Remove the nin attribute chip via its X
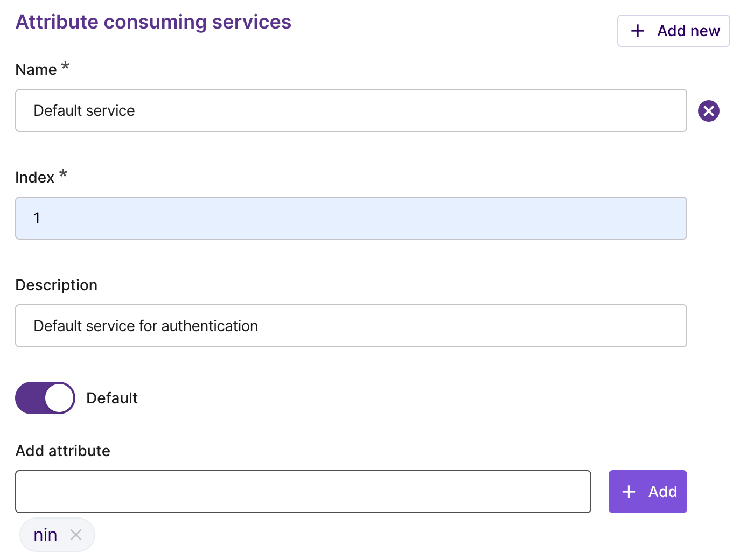Screen dimensions: 740x560 point(76,534)
